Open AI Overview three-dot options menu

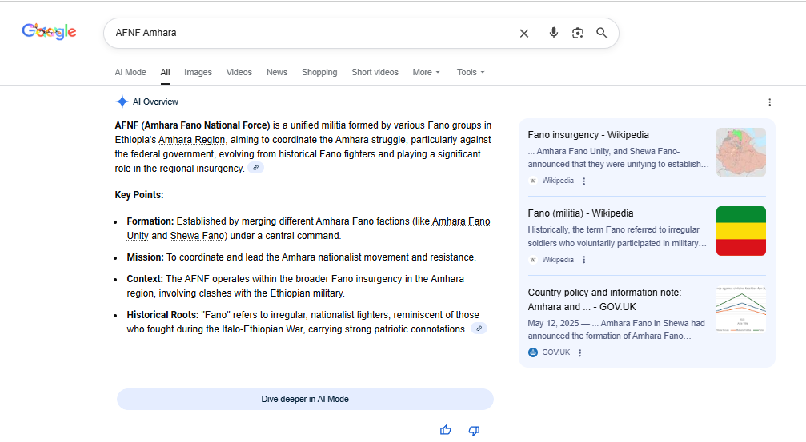(770, 102)
